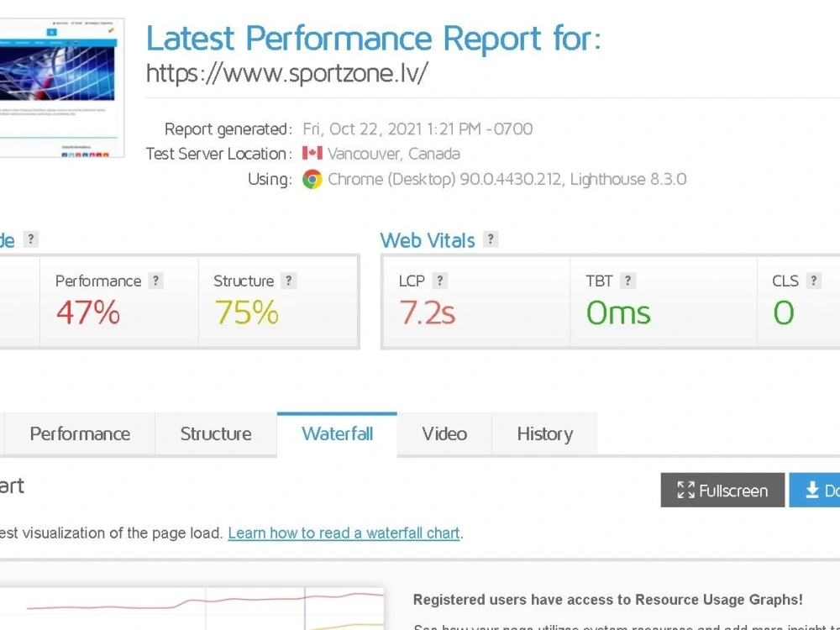Click the Resource Usage Graphs notice heading
This screenshot has width=840, height=630.
point(608,600)
